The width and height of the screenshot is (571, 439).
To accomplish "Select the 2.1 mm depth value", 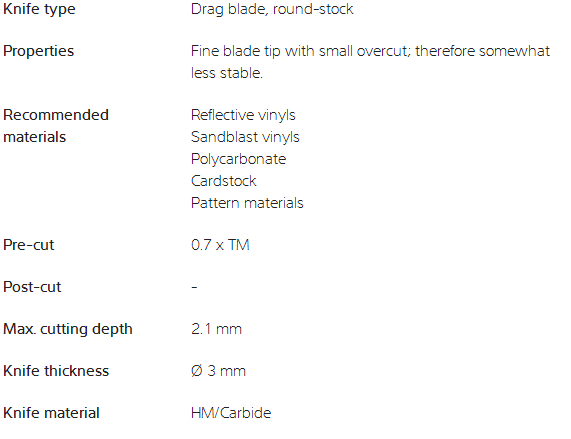I will click(x=216, y=329).
